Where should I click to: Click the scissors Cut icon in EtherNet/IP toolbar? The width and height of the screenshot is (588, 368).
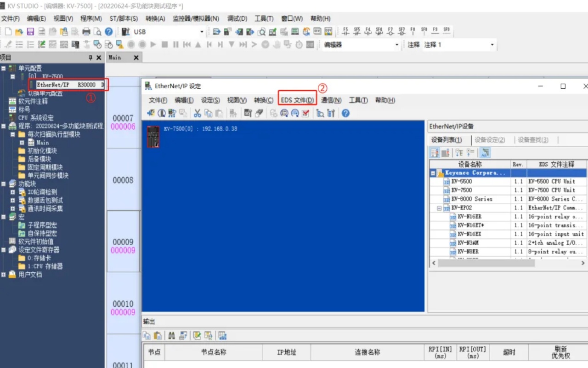[198, 113]
